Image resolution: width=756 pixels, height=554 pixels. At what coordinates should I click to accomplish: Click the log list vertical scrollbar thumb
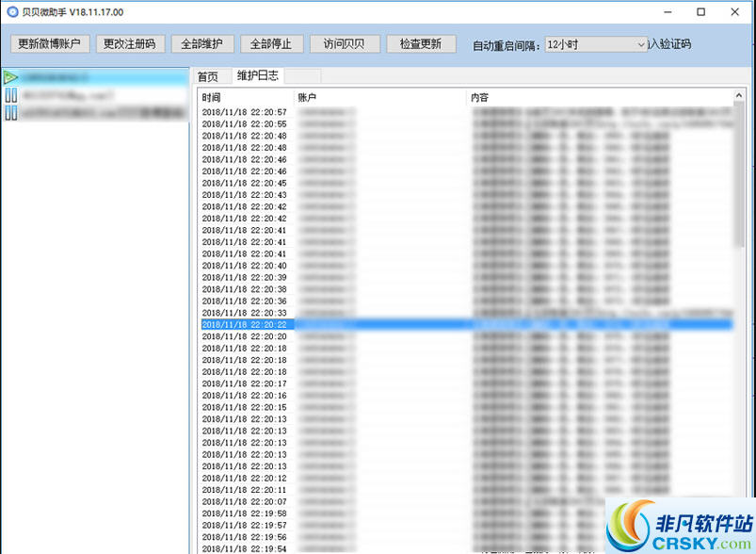pos(739,174)
